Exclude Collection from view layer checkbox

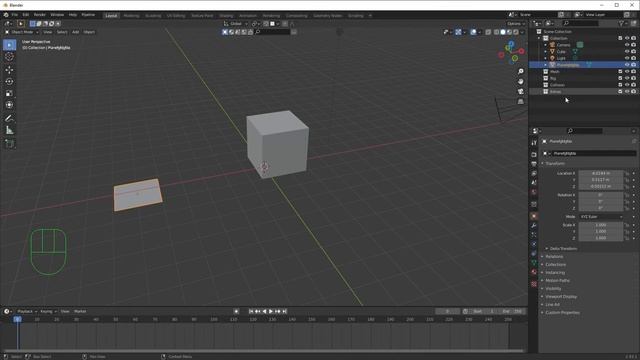pyautogui.click(x=620, y=38)
